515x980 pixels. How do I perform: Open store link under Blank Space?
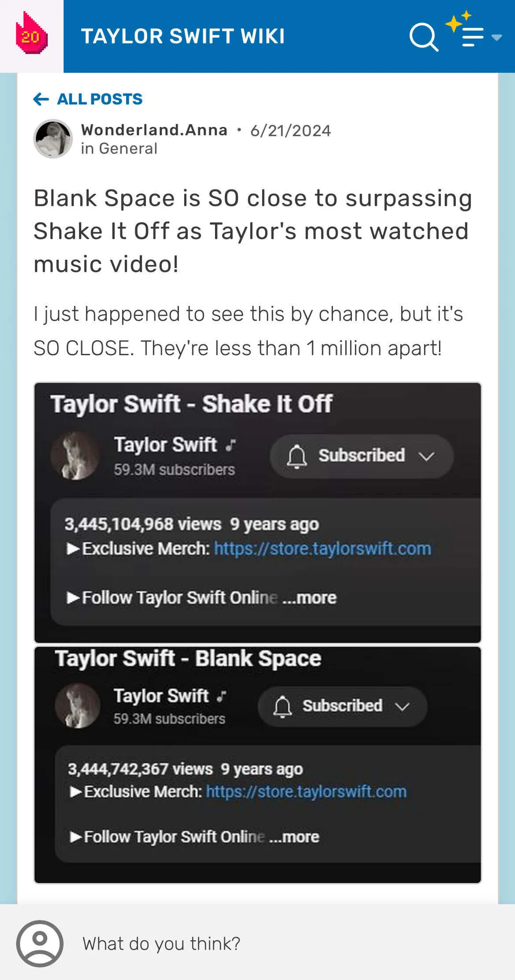point(306,791)
